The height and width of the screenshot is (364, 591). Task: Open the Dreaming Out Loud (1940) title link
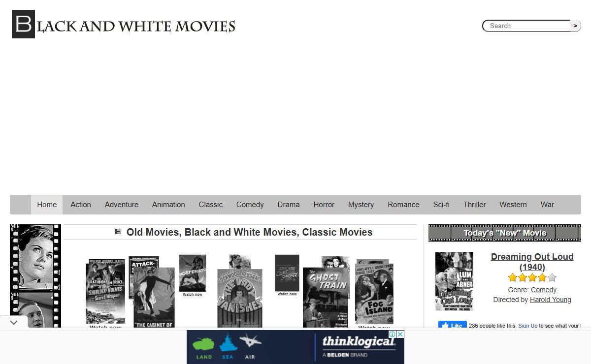point(532,262)
